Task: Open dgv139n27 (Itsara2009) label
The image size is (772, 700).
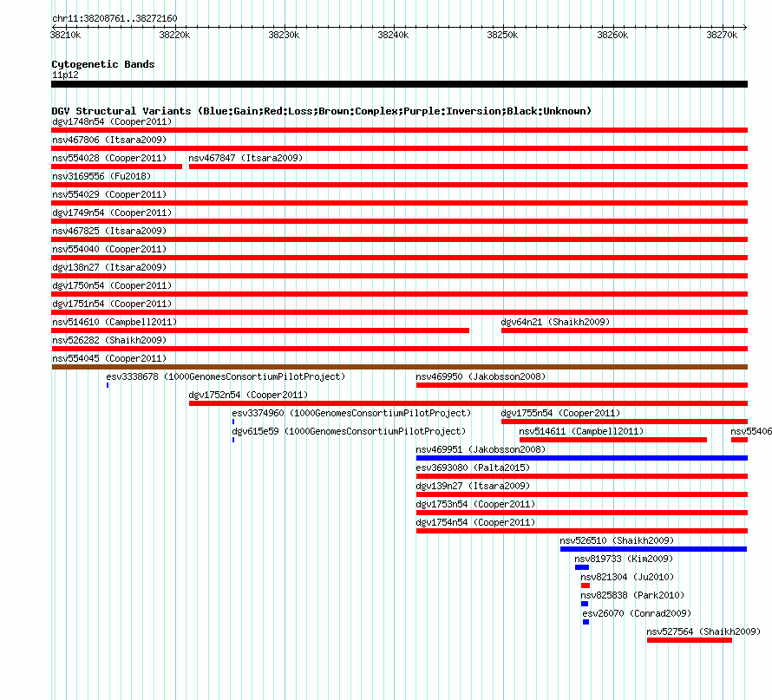Action: [x=473, y=486]
